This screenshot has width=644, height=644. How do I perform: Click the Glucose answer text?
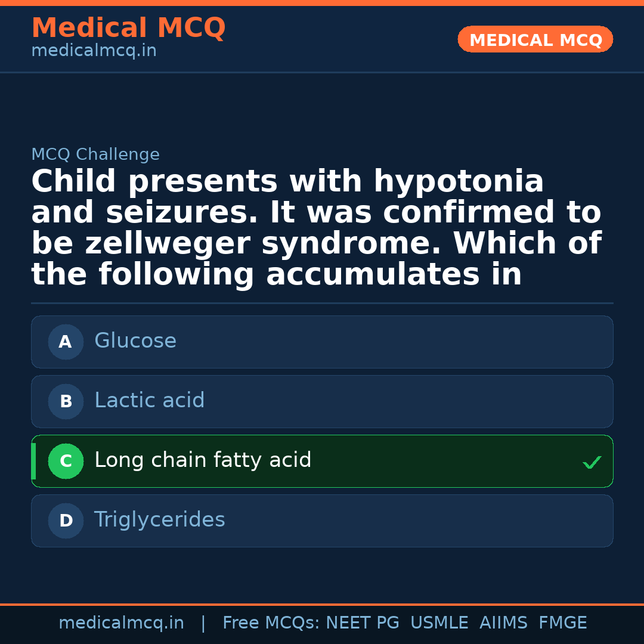[x=135, y=341]
